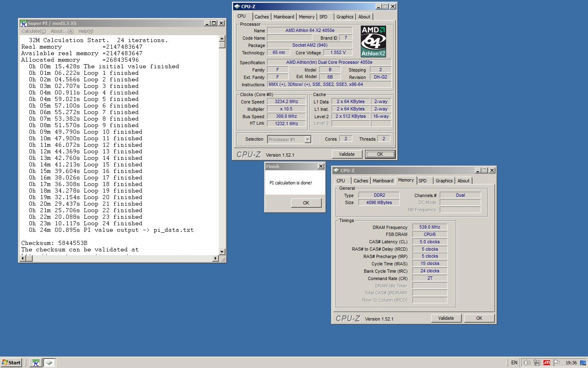Image resolution: width=588 pixels, height=368 pixels.
Task: Click the Core Voltage value 1.552 V
Action: click(x=338, y=52)
